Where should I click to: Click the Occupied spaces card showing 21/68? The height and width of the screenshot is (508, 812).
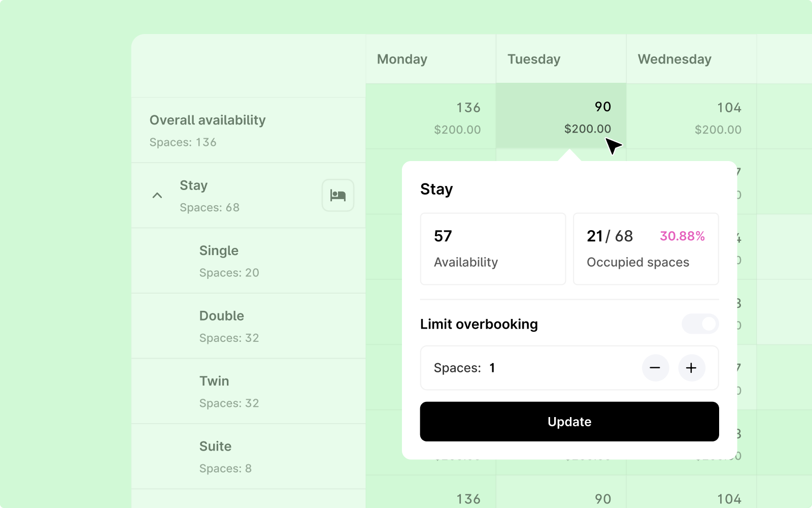pyautogui.click(x=646, y=249)
